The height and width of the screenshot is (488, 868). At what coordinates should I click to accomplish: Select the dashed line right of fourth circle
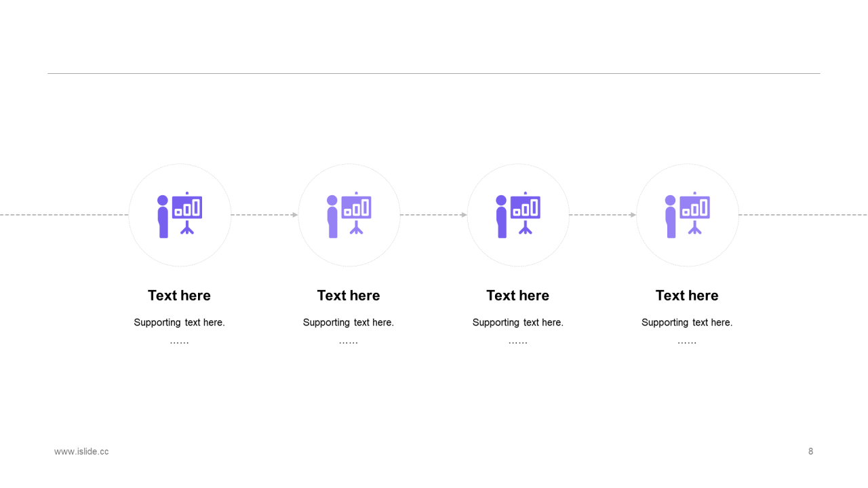[803, 215]
